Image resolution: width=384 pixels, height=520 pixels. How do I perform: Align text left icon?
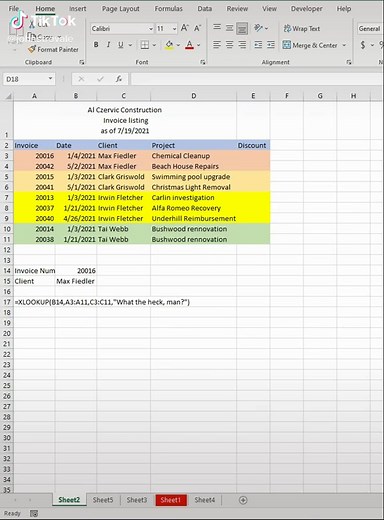[x=217, y=45]
